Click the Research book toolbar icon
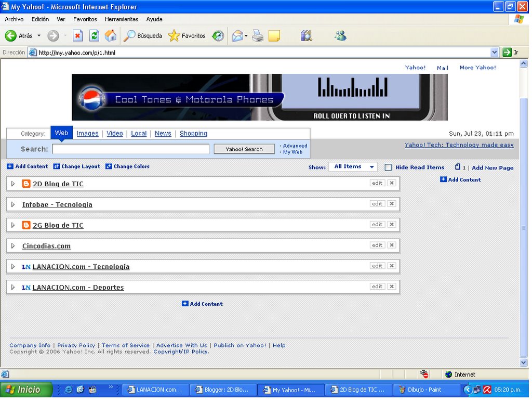 [x=306, y=36]
